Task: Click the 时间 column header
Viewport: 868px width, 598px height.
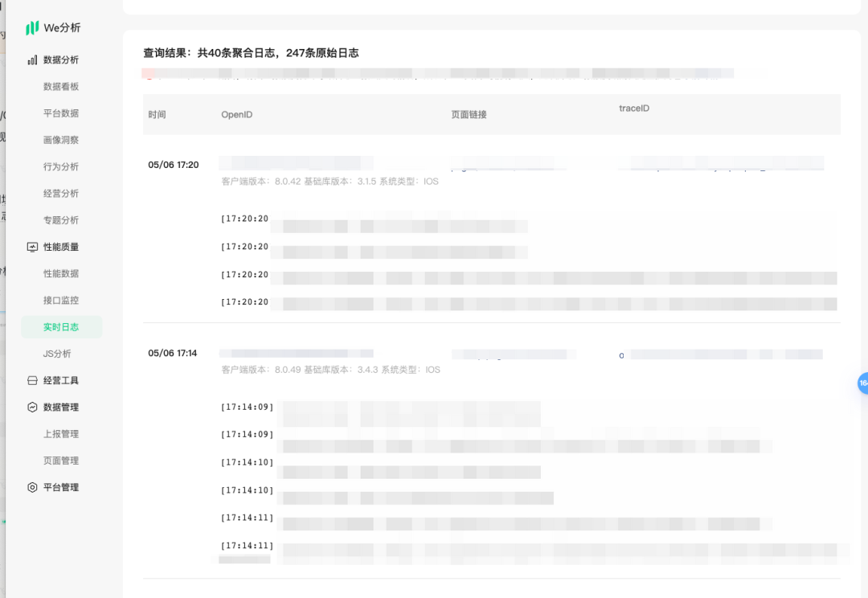Action: tap(157, 115)
